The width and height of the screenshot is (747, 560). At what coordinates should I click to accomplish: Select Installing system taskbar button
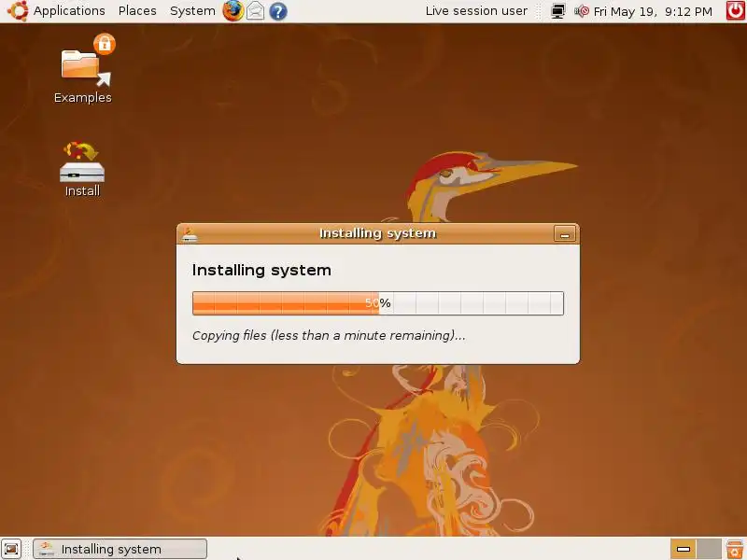120,549
